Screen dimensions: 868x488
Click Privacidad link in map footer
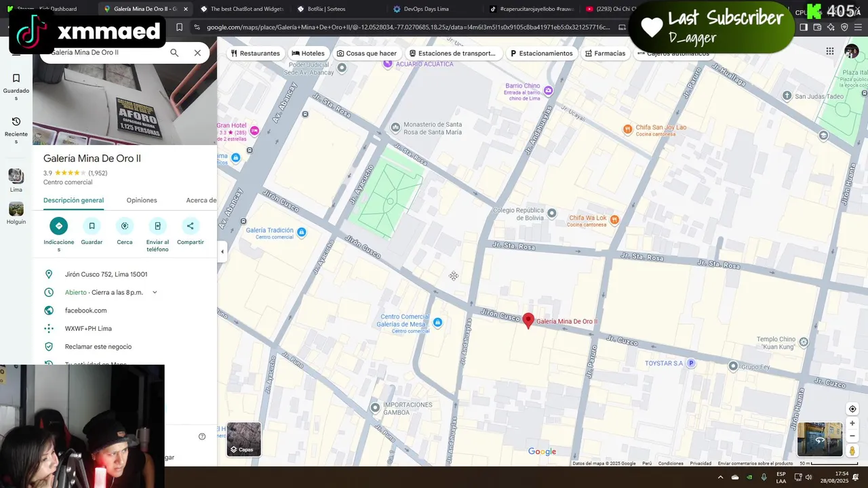coord(701,464)
